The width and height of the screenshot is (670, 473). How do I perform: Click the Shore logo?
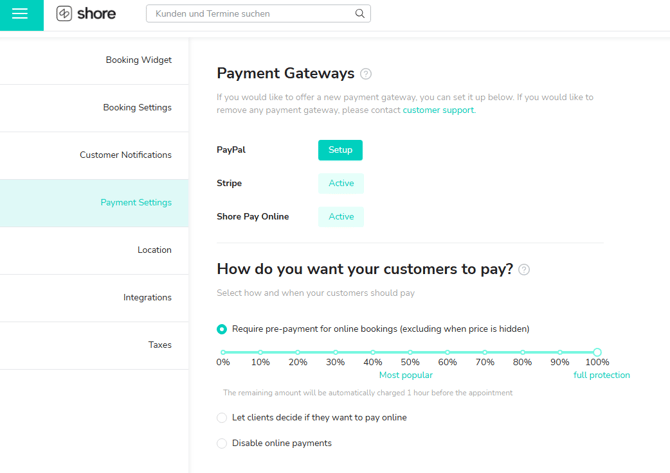tap(86, 14)
